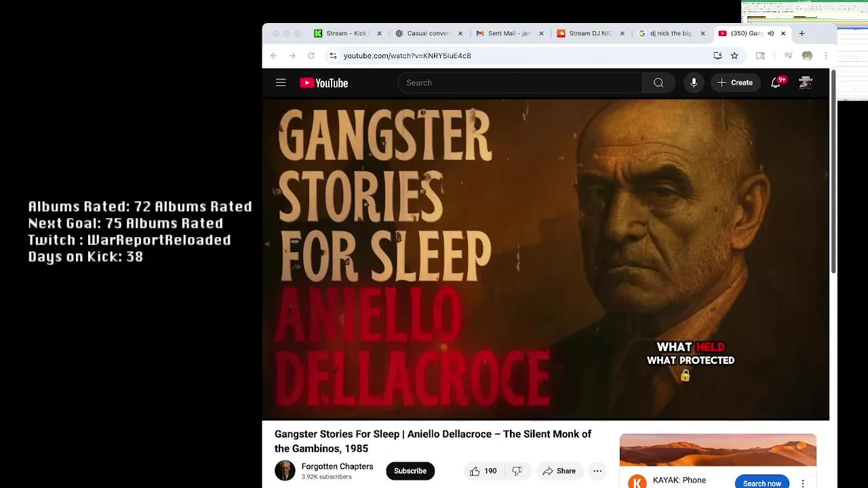
Task: Close the Stream DJ NIC tab
Action: 622,33
